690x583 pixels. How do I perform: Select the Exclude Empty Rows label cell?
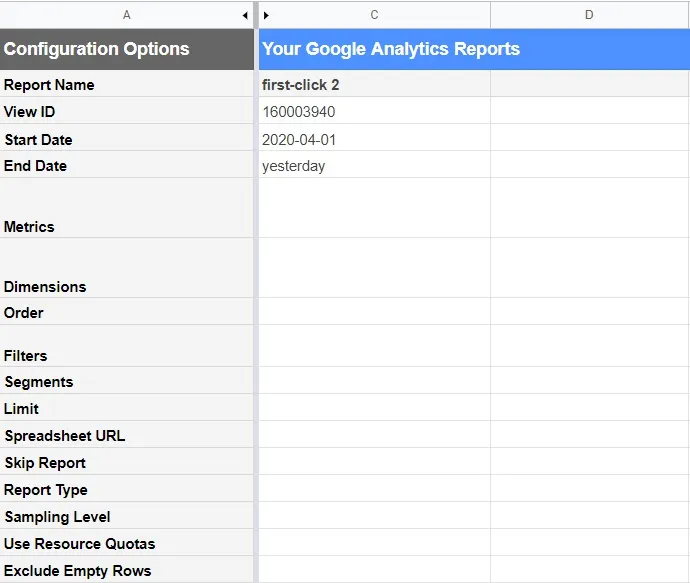pyautogui.click(x=127, y=569)
